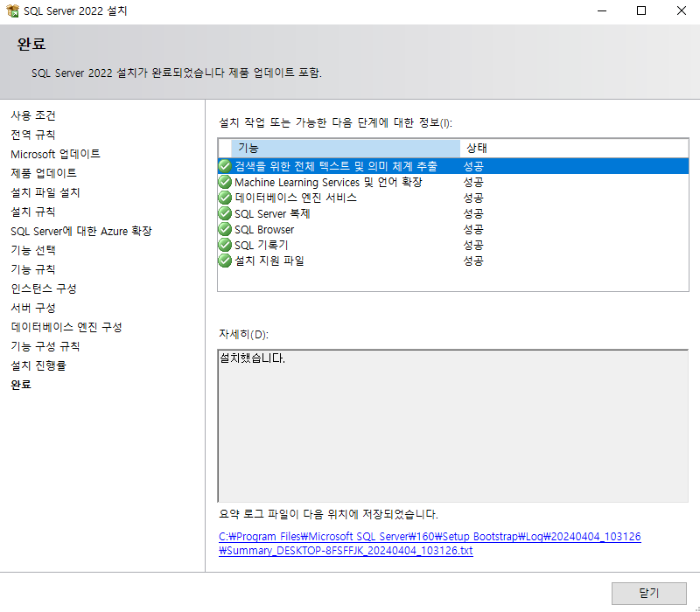The height and width of the screenshot is (612, 700).
Task: Select the SQL 기록기 row
Action: [x=453, y=245]
